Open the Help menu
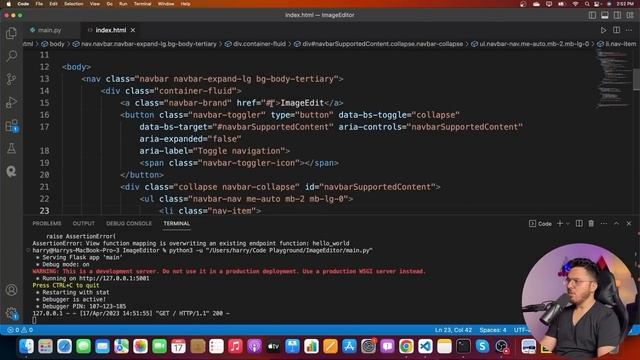The height and width of the screenshot is (360, 640). [185, 4]
